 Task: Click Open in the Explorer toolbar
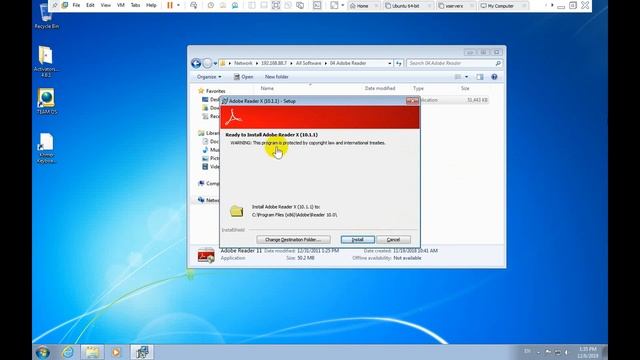[243, 77]
